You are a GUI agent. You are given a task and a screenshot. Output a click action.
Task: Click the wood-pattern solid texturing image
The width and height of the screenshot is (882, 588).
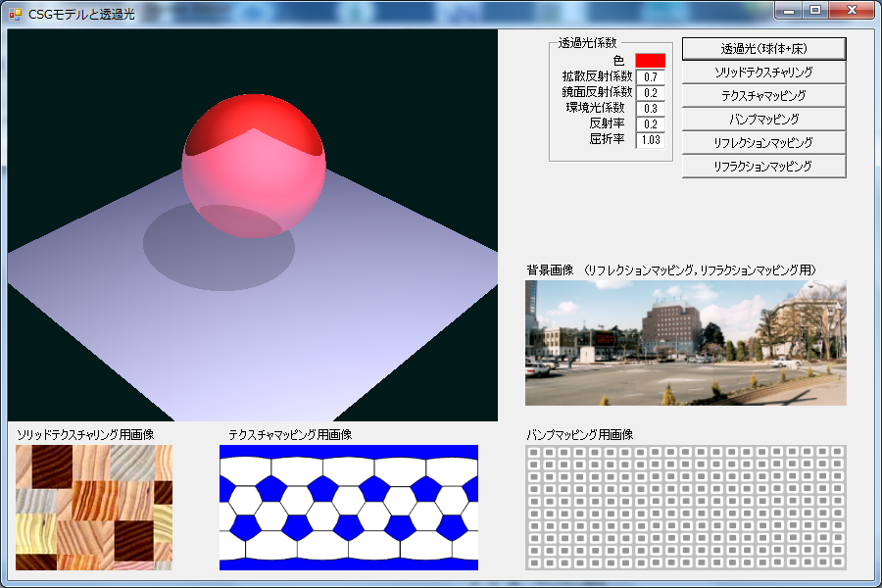pos(94,508)
